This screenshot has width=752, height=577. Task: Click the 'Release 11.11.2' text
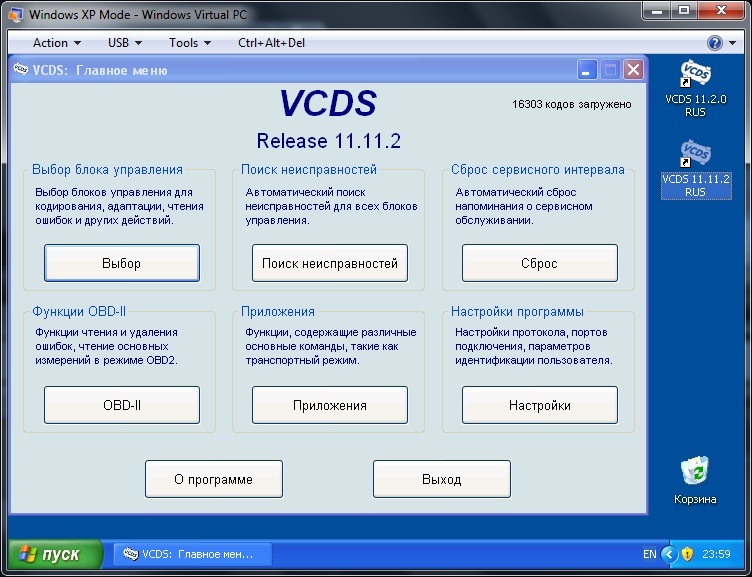click(329, 141)
